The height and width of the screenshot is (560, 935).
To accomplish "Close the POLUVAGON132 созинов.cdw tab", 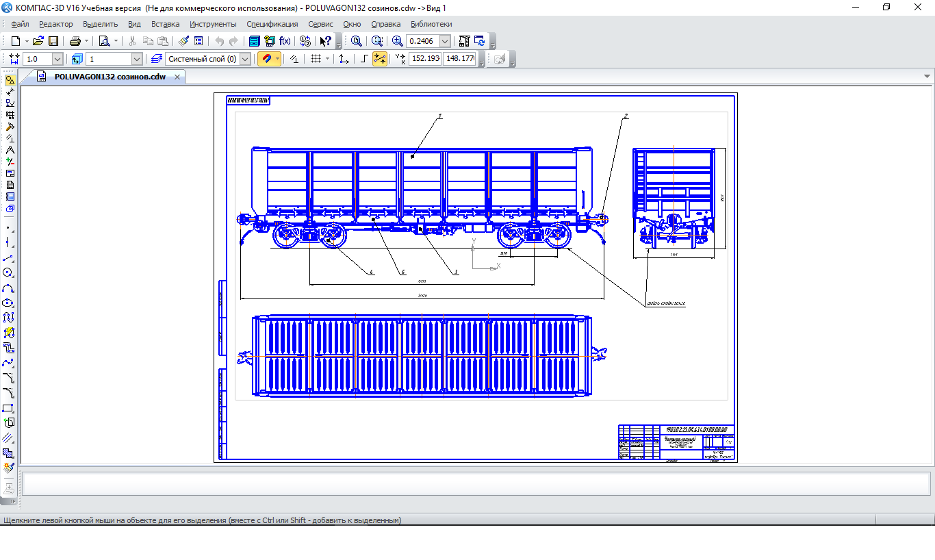I will pyautogui.click(x=177, y=77).
